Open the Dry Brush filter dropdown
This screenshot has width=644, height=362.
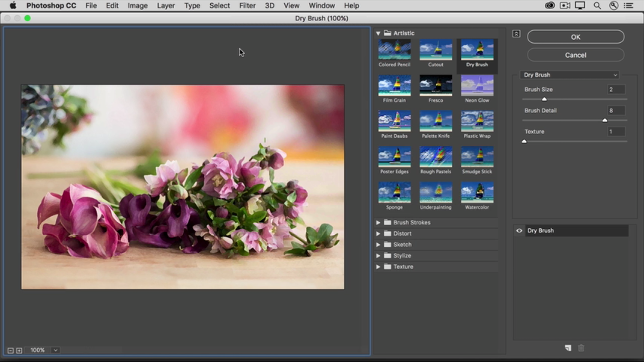pyautogui.click(x=570, y=75)
